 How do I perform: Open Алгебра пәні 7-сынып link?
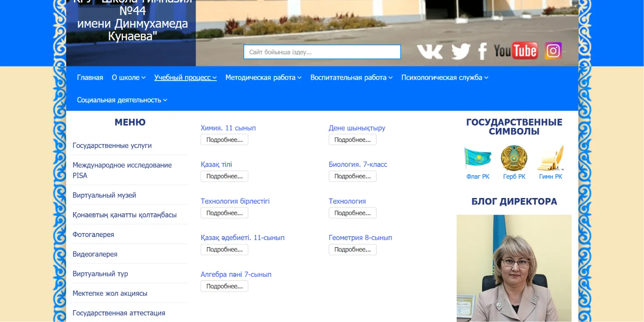tap(236, 274)
